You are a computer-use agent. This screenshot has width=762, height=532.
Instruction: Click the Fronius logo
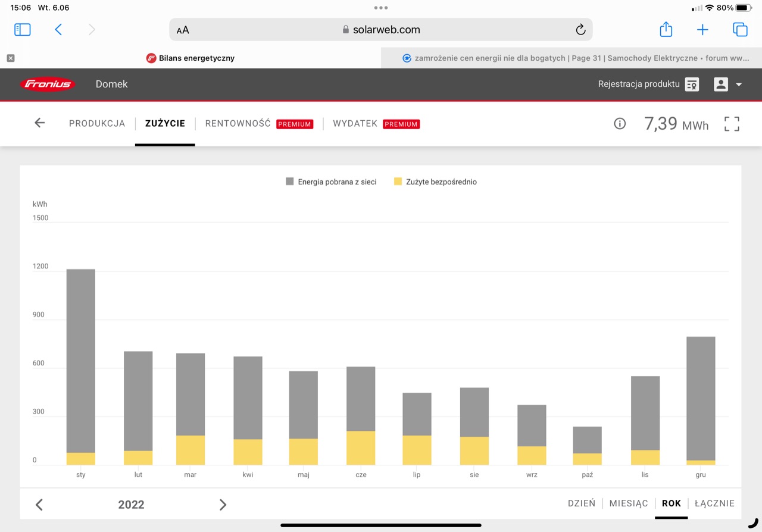(x=48, y=85)
